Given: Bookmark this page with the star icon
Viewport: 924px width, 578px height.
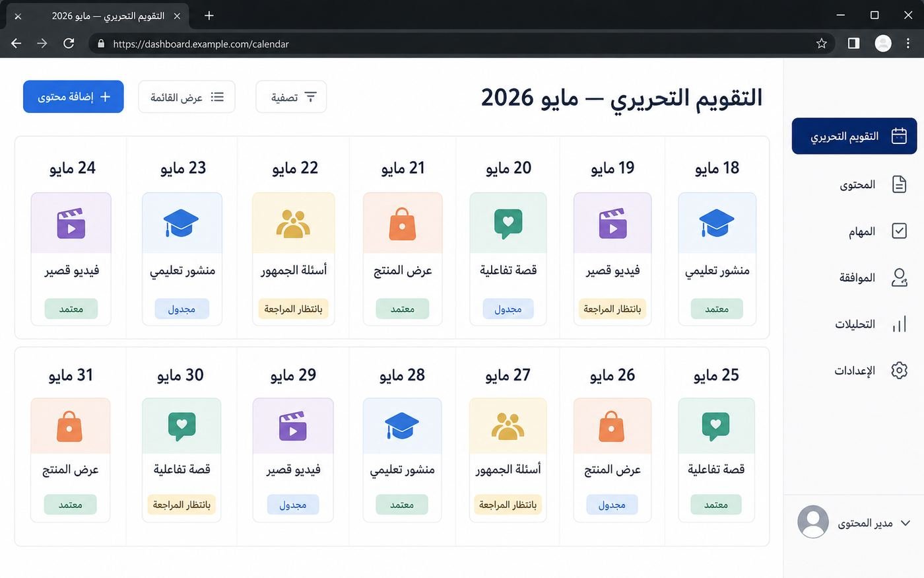Looking at the screenshot, I should pos(822,44).
